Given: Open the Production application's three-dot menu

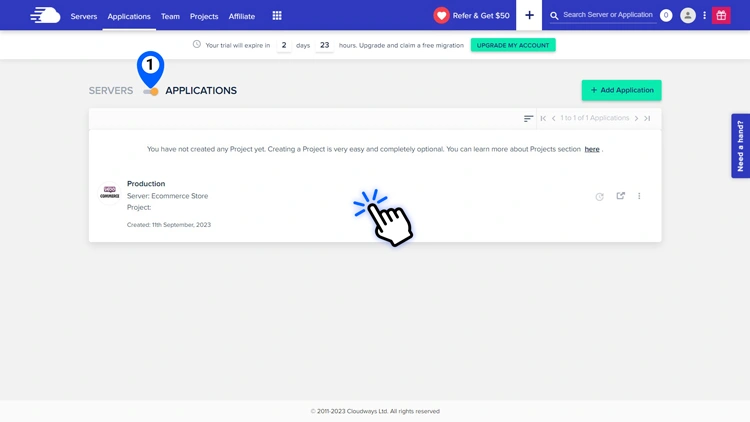Looking at the screenshot, I should tap(639, 196).
